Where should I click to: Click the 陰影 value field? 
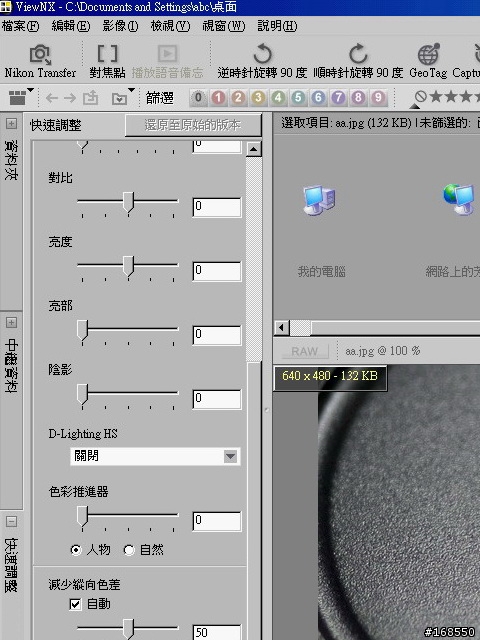click(x=217, y=399)
